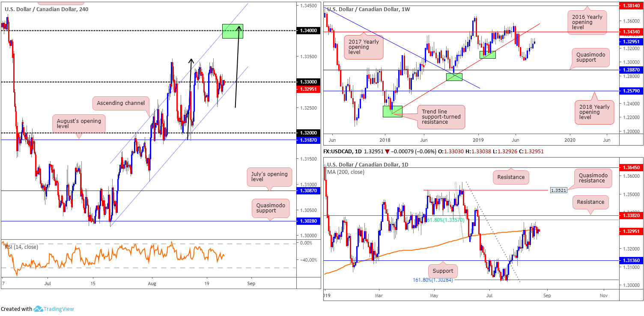
Task: Select the green target box near 1.34000
Action: tap(233, 31)
